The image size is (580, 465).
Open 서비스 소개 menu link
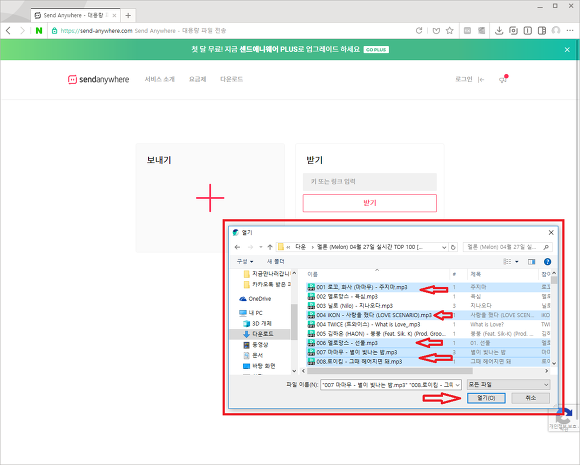(159, 79)
